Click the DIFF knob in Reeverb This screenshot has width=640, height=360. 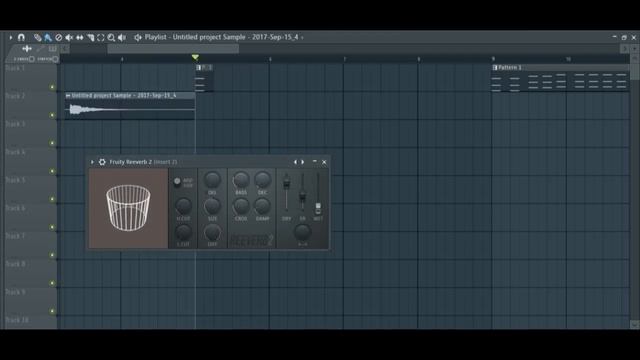(212, 232)
